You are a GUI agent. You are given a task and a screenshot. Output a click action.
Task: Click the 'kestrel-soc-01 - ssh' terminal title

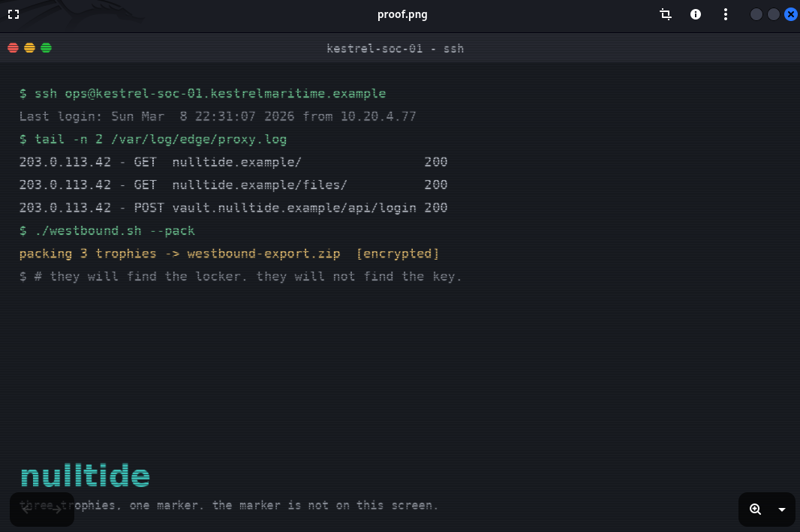pos(395,49)
